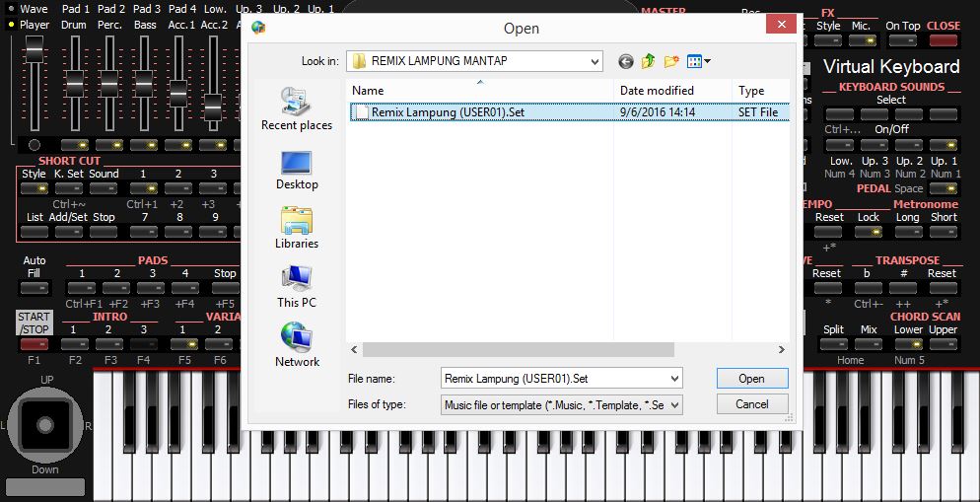Go to Desktop in the dialog sidebar
Viewport: 980px width, 502px height.
click(297, 170)
